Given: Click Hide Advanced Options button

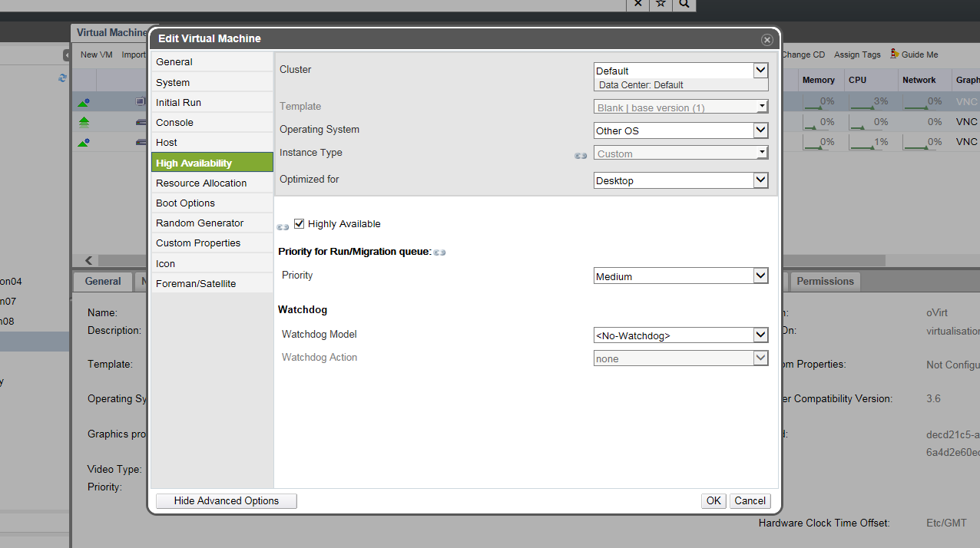Looking at the screenshot, I should coord(226,500).
